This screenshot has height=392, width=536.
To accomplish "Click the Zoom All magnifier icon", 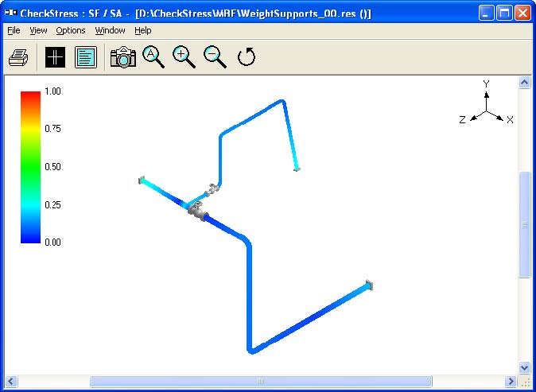I will coord(153,57).
